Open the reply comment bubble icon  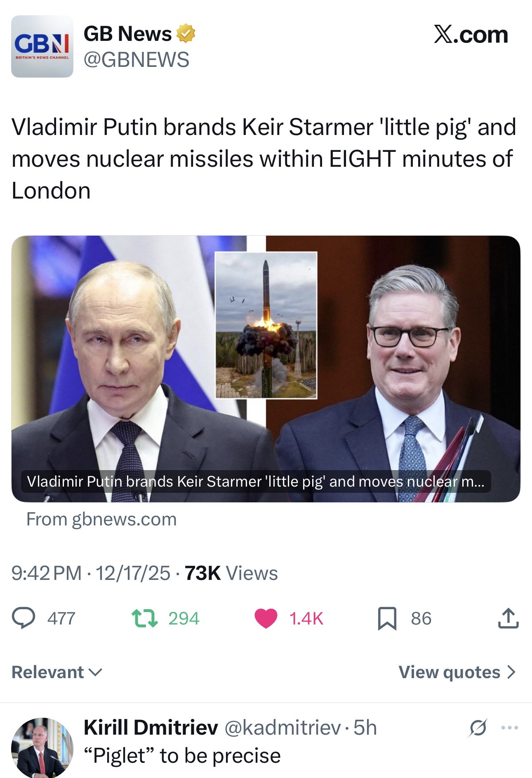point(24,618)
